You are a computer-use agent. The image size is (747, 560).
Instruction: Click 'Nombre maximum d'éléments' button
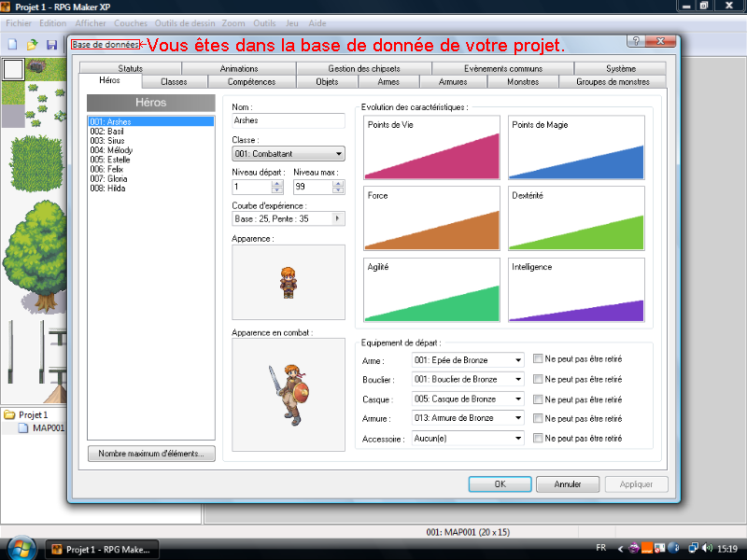point(150,454)
